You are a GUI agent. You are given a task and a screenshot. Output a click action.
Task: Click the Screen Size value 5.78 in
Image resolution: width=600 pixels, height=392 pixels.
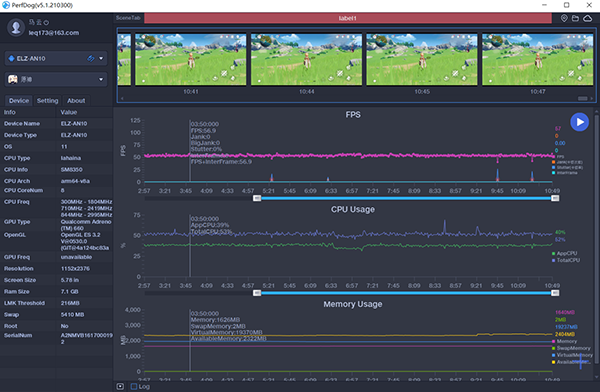pyautogui.click(x=70, y=280)
